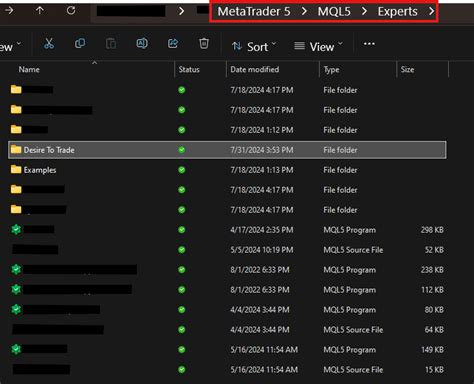474x384 pixels.
Task: Click the Examples folder icon
Action: (x=16, y=169)
